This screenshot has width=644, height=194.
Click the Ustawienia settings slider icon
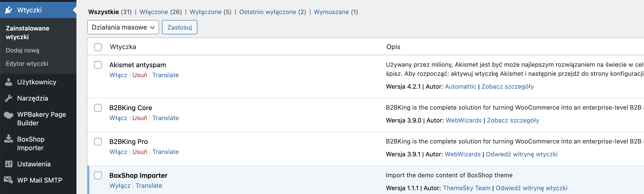9,164
